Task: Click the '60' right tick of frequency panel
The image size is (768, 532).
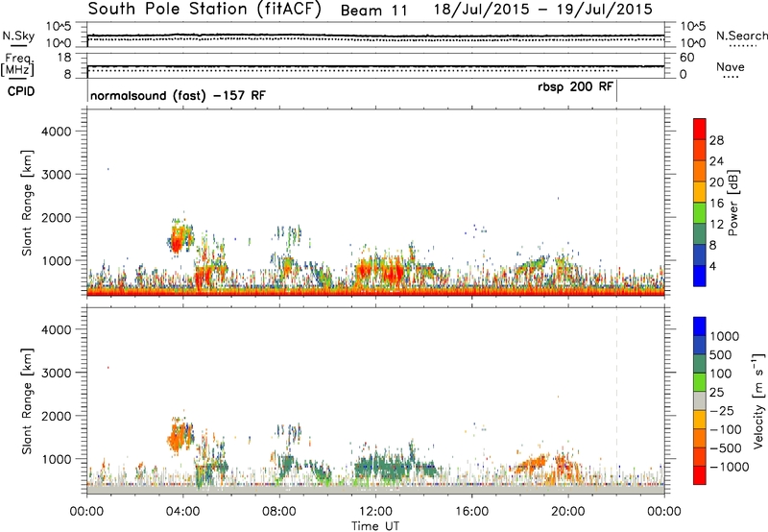Action: pos(686,58)
